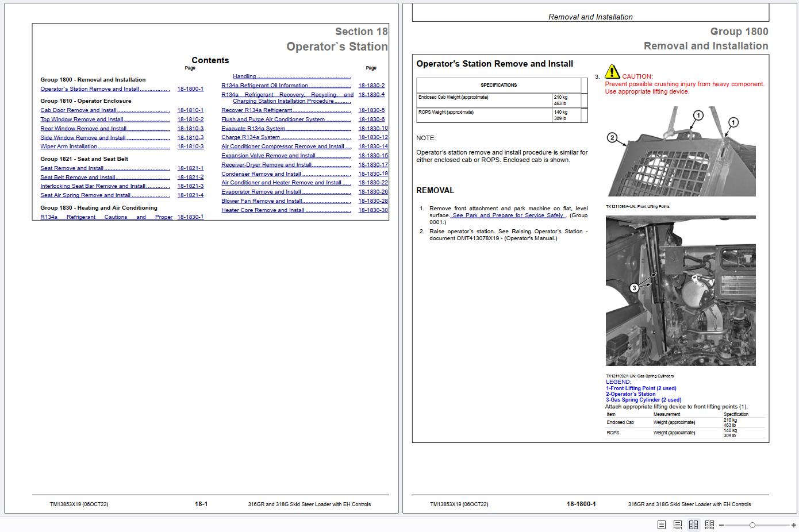Viewport: 799px width, 532px height.
Task: Open Operator's Station Remove and Install link
Action: coord(90,89)
